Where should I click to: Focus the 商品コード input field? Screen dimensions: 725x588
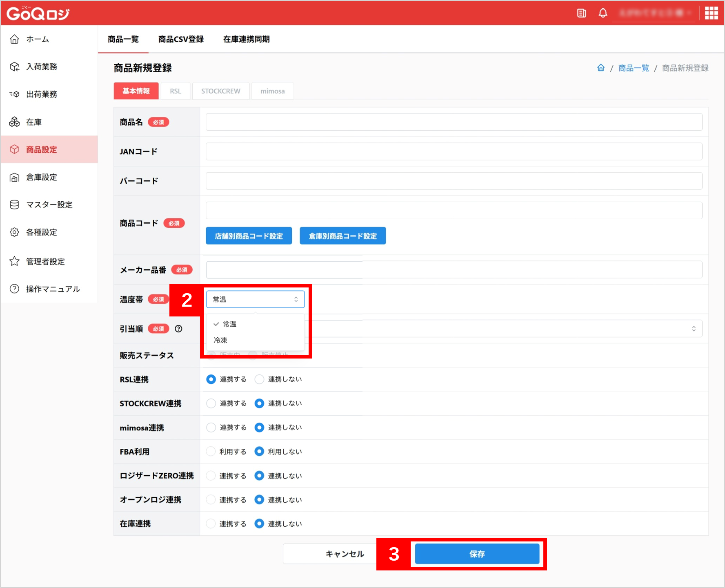tap(454, 210)
